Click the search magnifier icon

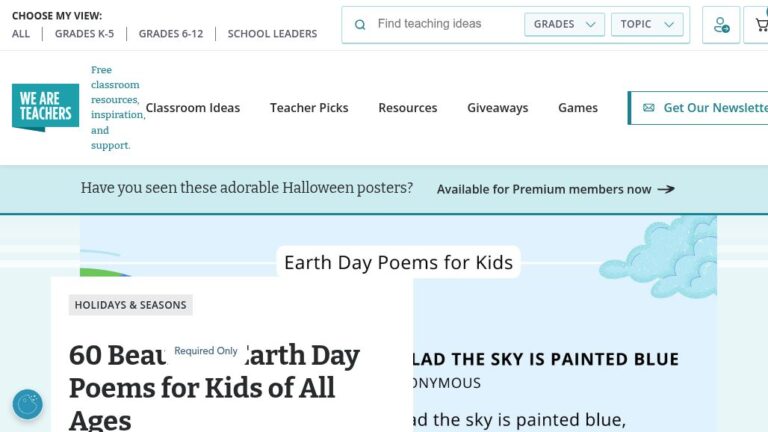coord(360,24)
